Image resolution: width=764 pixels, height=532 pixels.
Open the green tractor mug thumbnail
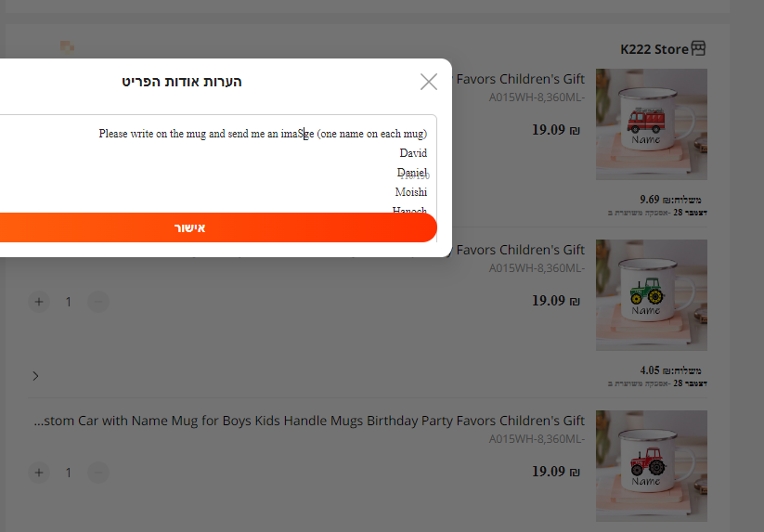click(x=651, y=294)
